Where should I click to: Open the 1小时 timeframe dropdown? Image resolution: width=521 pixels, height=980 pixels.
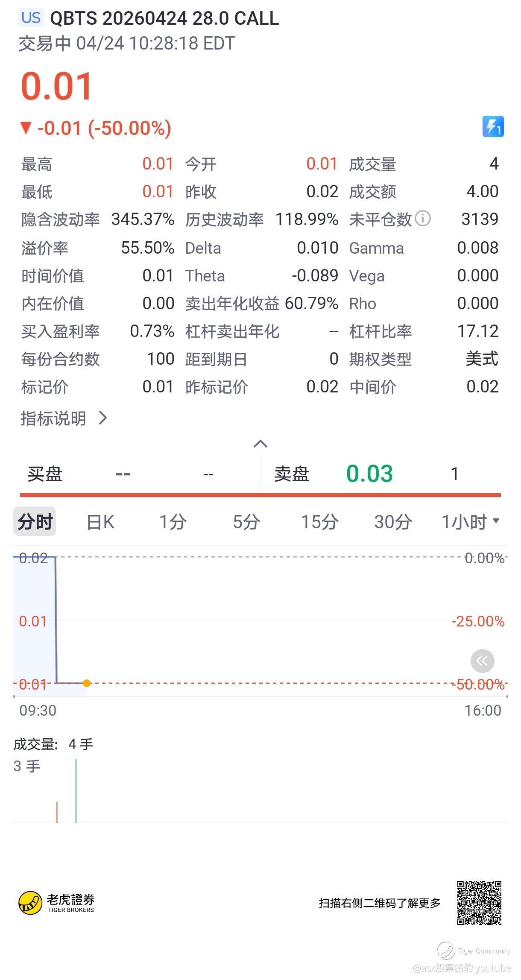pos(470,522)
